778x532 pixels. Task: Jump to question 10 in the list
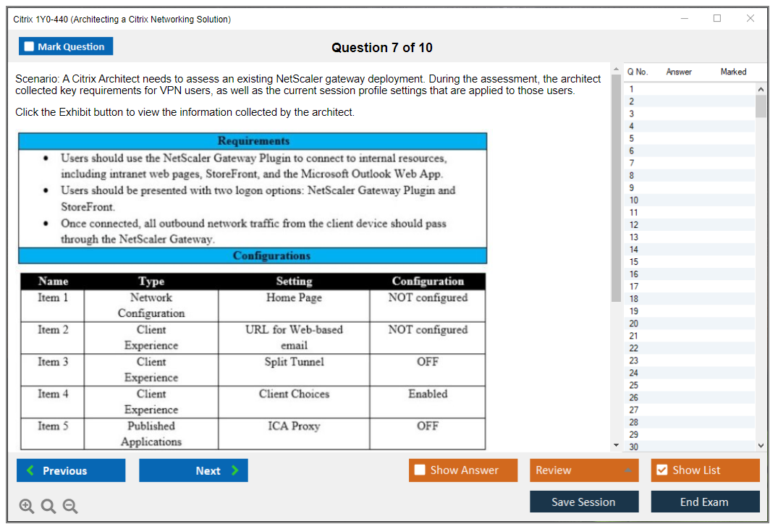[634, 200]
